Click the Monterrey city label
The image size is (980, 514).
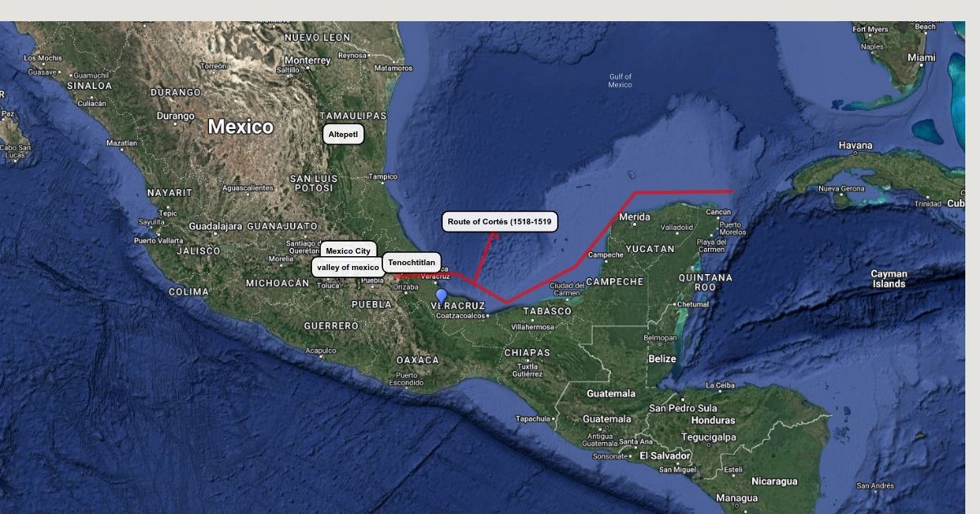point(307,60)
